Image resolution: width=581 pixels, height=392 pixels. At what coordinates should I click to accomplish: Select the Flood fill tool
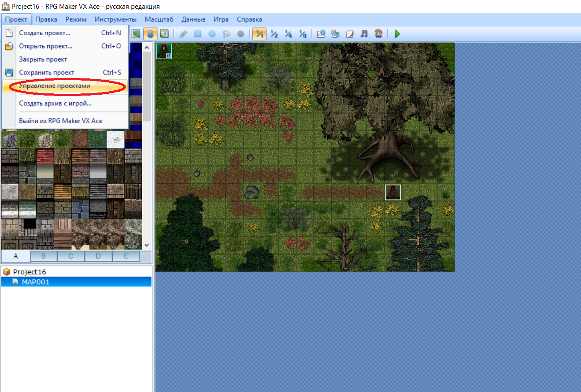226,33
